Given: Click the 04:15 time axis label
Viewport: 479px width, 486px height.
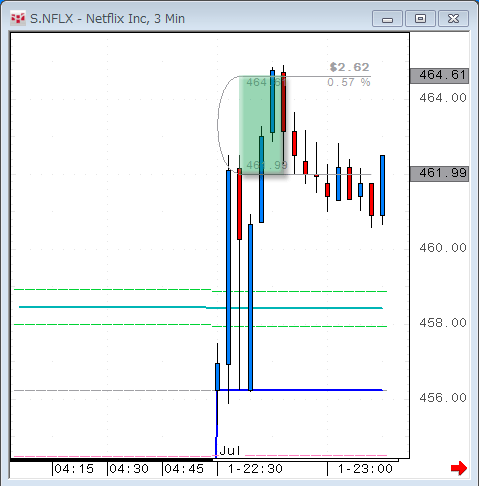Looking at the screenshot, I should point(74,469).
